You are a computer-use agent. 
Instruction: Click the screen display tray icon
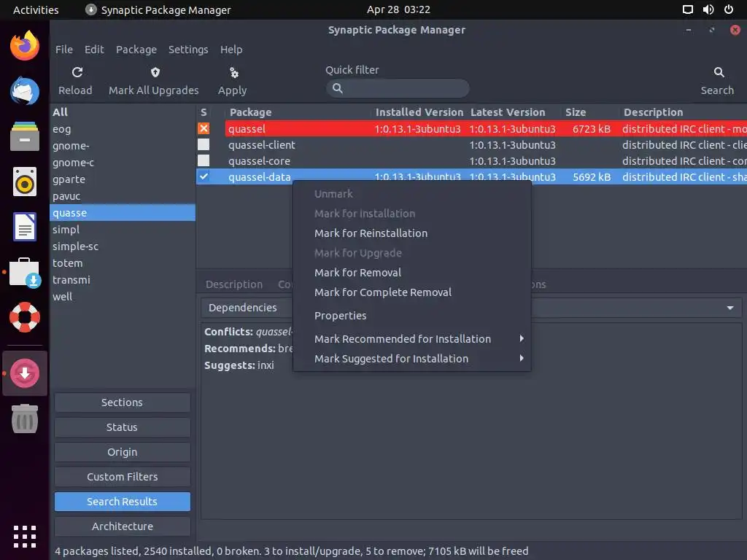point(688,9)
